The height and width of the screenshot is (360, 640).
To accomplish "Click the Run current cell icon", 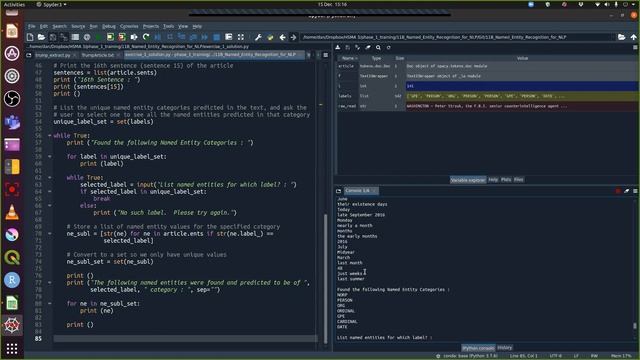I will pyautogui.click(x=110, y=37).
